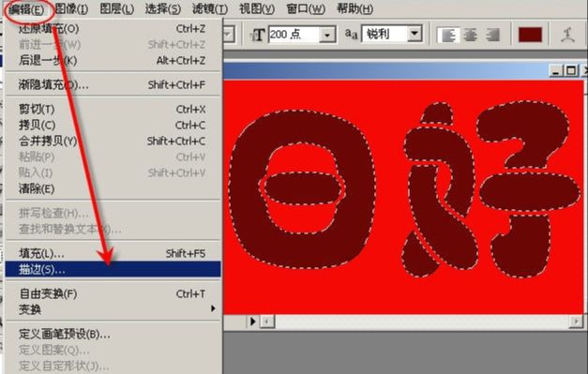Open the 选择(S) menu

tap(163, 9)
